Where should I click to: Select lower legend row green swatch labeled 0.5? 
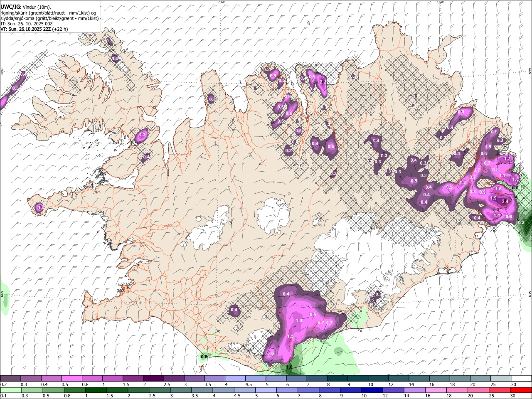[x=54, y=390]
